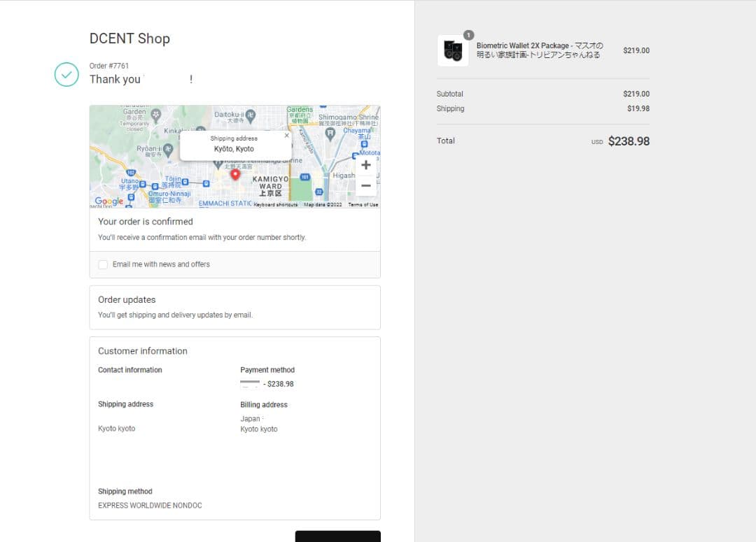Click the quantity badge on the product thumbnail
756x542 pixels.
tap(468, 34)
